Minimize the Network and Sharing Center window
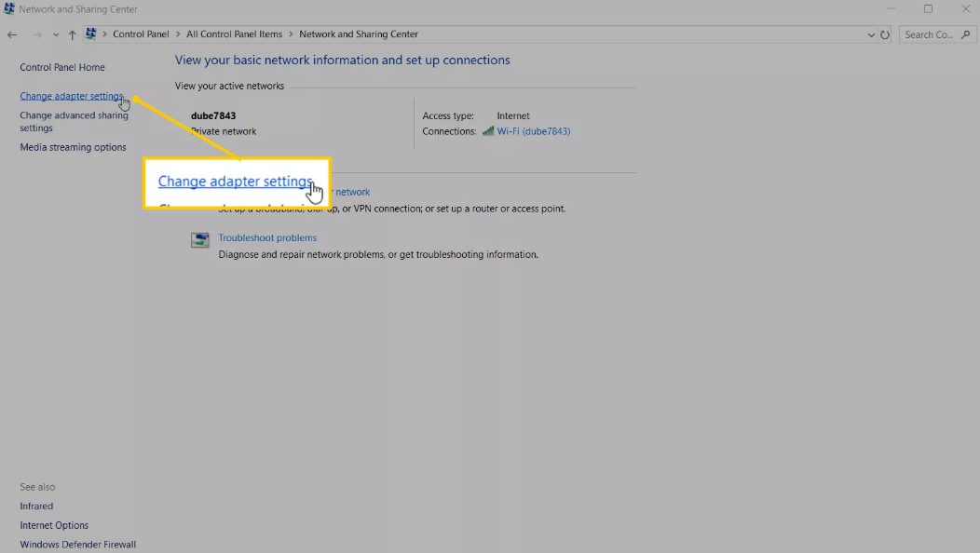980x553 pixels. (892, 8)
